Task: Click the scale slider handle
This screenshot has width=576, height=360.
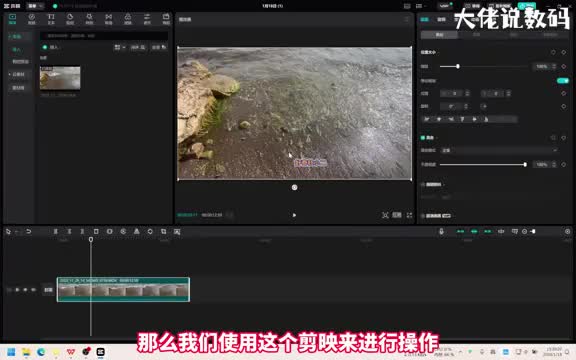Action: (x=458, y=66)
